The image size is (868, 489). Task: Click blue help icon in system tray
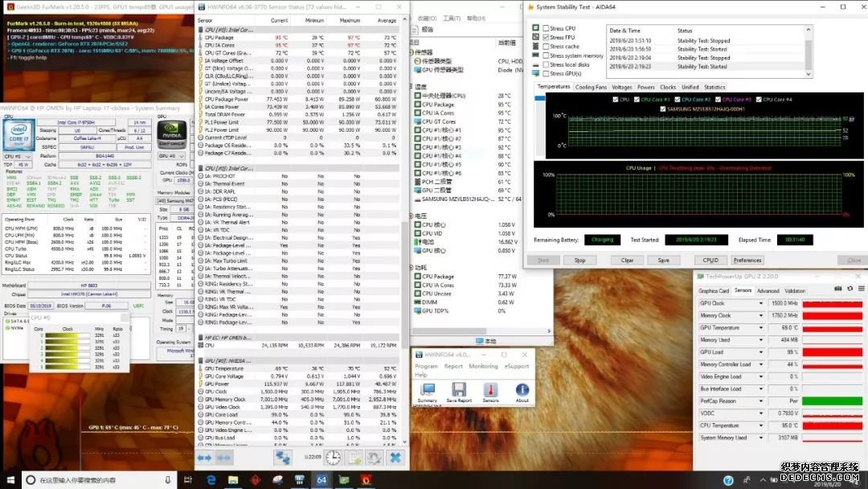tap(728, 480)
